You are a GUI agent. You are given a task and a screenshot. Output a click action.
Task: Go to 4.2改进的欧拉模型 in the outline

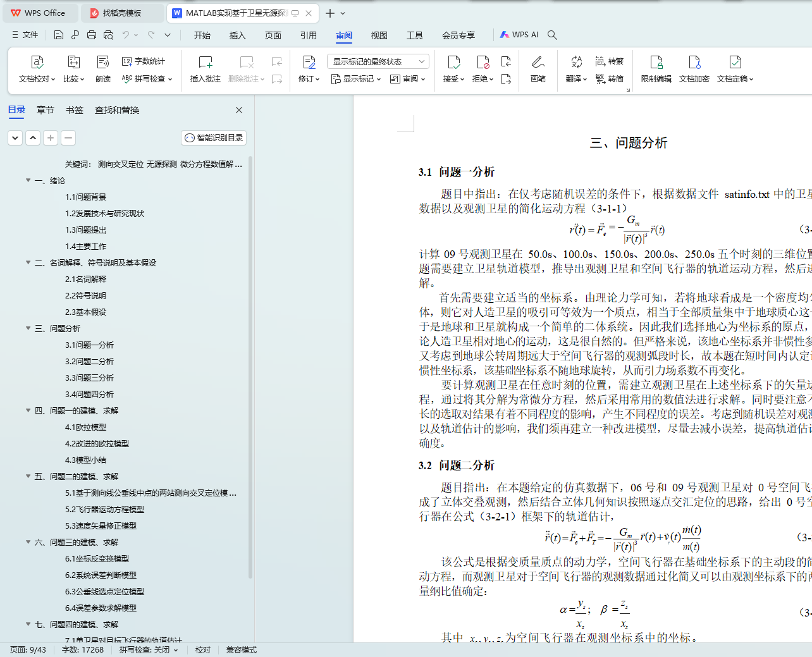(97, 444)
